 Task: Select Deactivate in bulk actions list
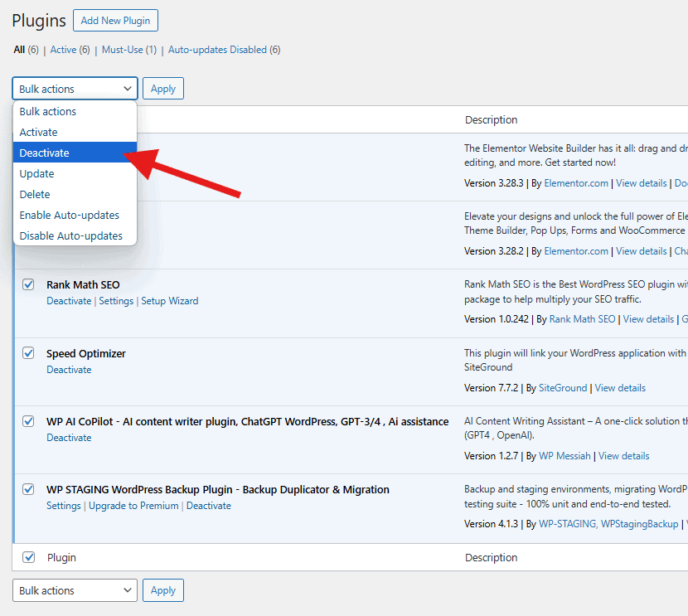(75, 153)
